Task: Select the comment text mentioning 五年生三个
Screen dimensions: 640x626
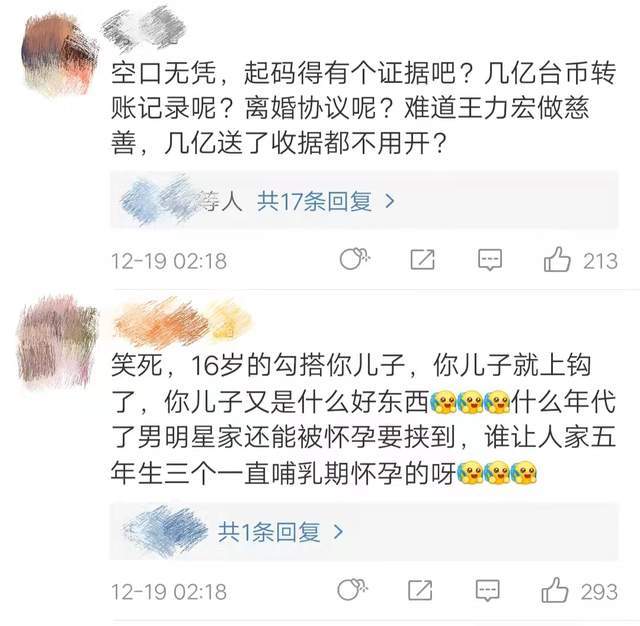Action: point(363,419)
